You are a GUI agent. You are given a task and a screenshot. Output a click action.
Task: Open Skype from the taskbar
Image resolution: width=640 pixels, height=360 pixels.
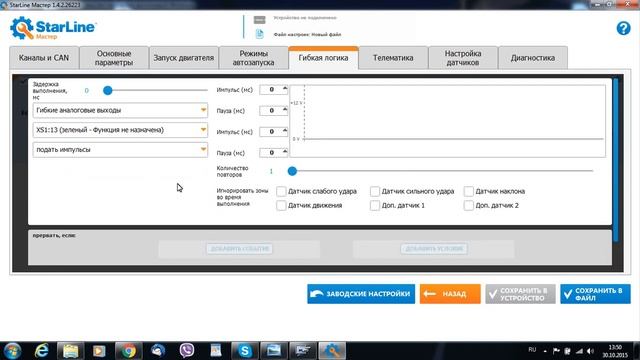coord(244,351)
